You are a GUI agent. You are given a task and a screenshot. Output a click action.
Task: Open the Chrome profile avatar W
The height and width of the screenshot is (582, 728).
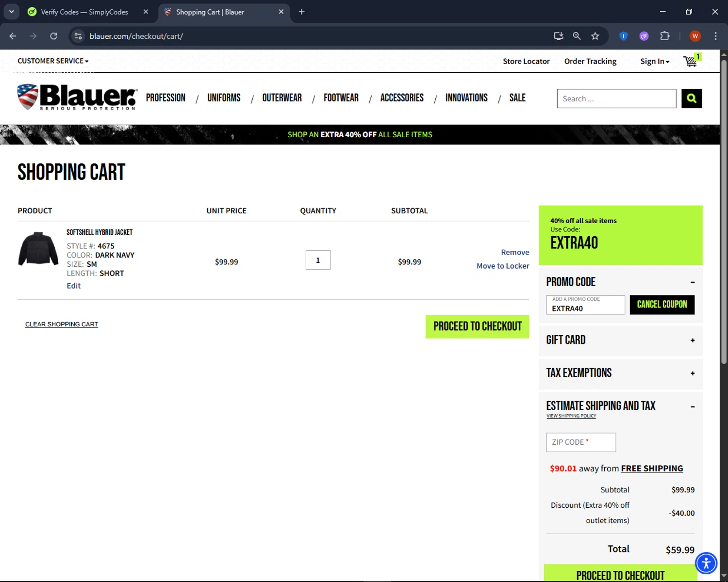point(695,36)
